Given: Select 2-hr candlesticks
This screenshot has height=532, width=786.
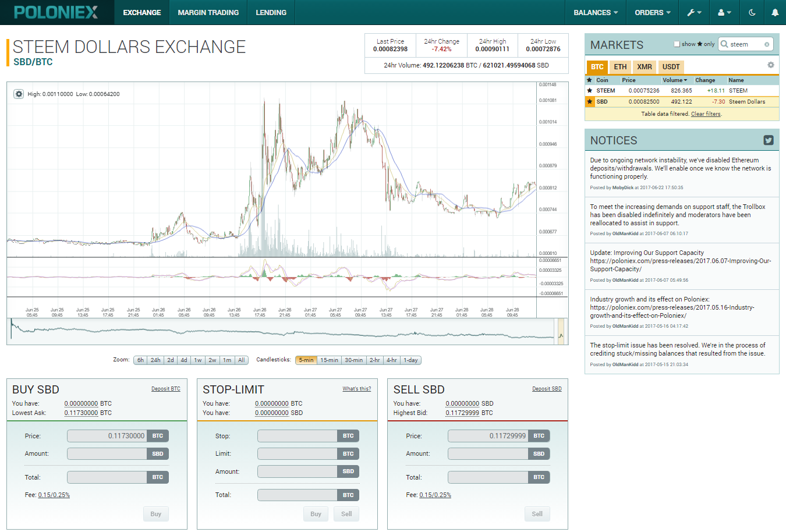Looking at the screenshot, I should point(374,360).
